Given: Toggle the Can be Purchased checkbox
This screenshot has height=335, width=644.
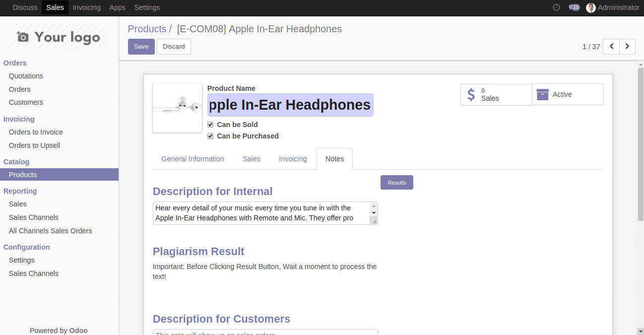Looking at the screenshot, I should click(x=210, y=136).
